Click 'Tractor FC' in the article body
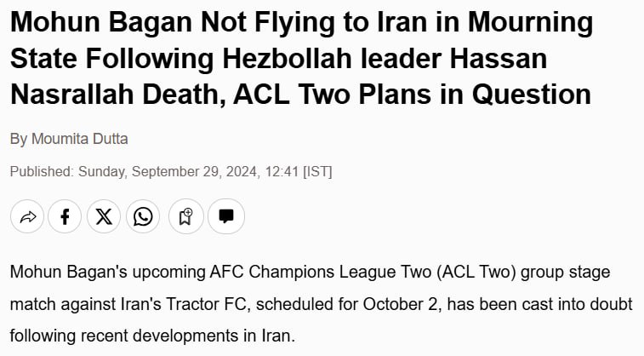Screen dimensions: 644x356 pos(206,304)
